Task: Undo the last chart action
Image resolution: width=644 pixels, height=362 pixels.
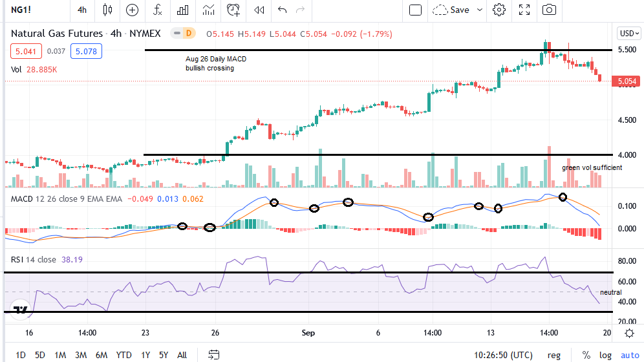Action: tap(282, 10)
